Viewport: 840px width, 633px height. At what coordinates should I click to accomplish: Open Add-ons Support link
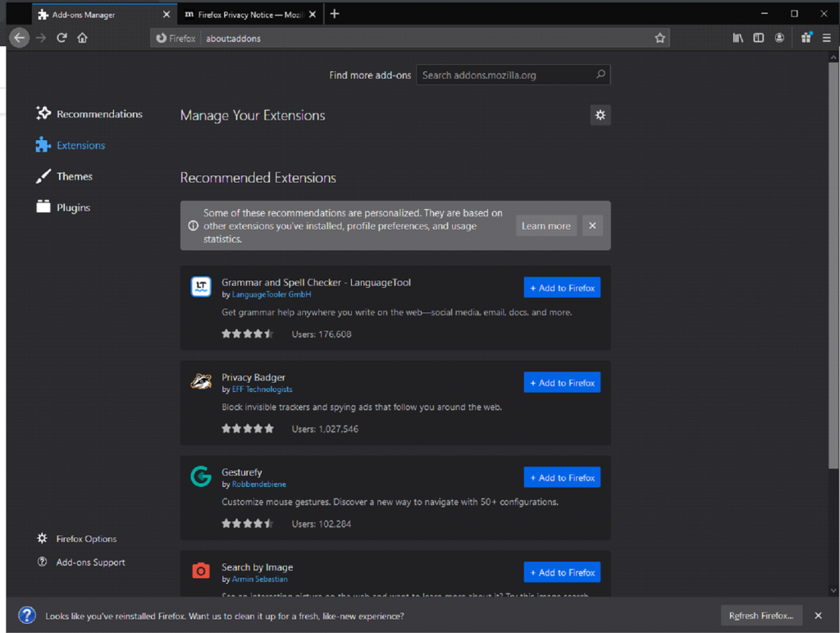[x=81, y=562]
